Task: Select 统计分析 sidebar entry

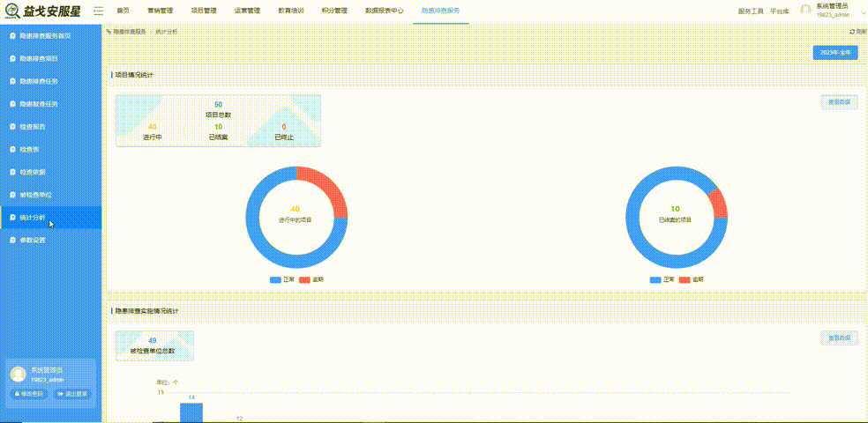Action: click(x=50, y=218)
